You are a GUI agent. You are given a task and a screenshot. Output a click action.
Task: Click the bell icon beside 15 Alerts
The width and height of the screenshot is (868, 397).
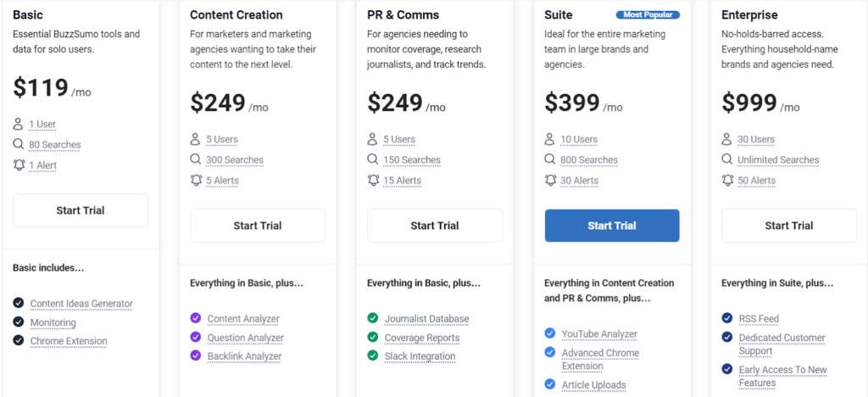click(373, 180)
